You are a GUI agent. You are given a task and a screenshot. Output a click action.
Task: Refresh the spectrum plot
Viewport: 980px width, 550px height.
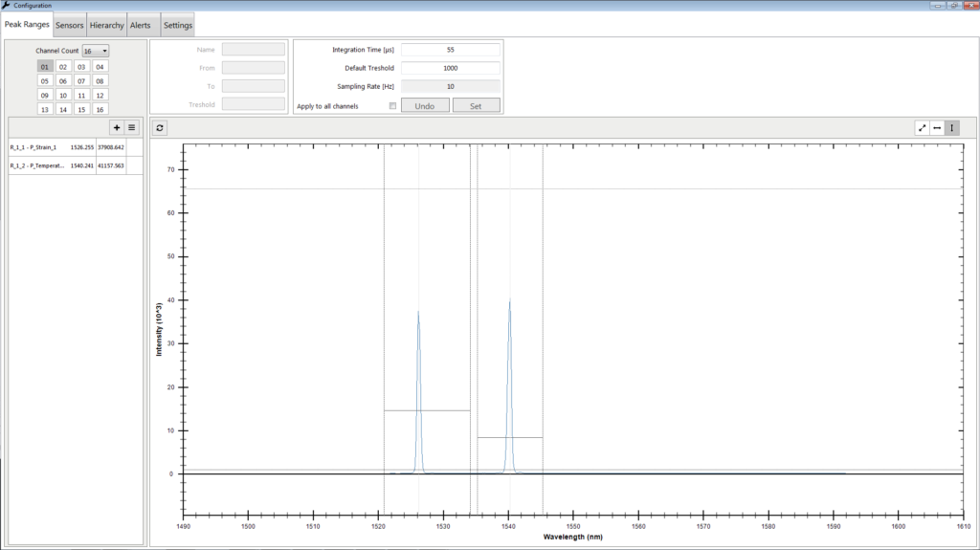click(x=160, y=127)
